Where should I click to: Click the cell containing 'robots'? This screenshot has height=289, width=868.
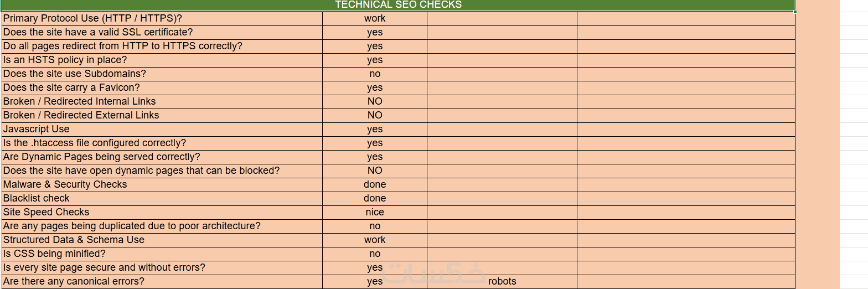(x=502, y=281)
